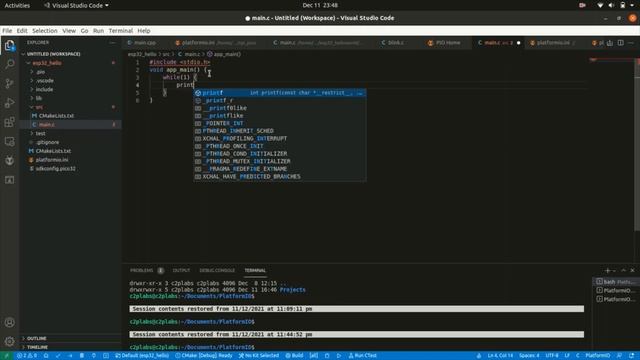The width and height of the screenshot is (640, 360).
Task: Select the printf suggestion in autocomplete list
Action: click(x=280, y=93)
